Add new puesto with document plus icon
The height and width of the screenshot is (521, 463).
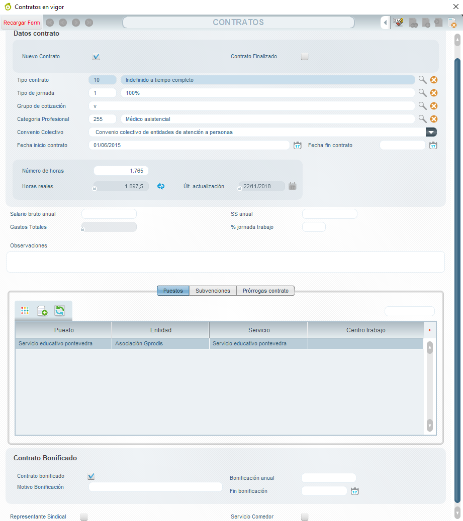pyautogui.click(x=42, y=311)
